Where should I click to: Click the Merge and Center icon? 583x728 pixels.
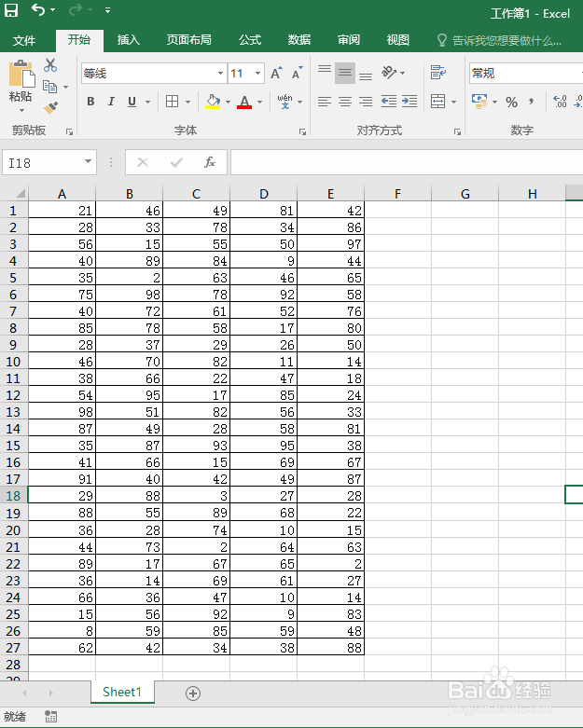point(437,102)
